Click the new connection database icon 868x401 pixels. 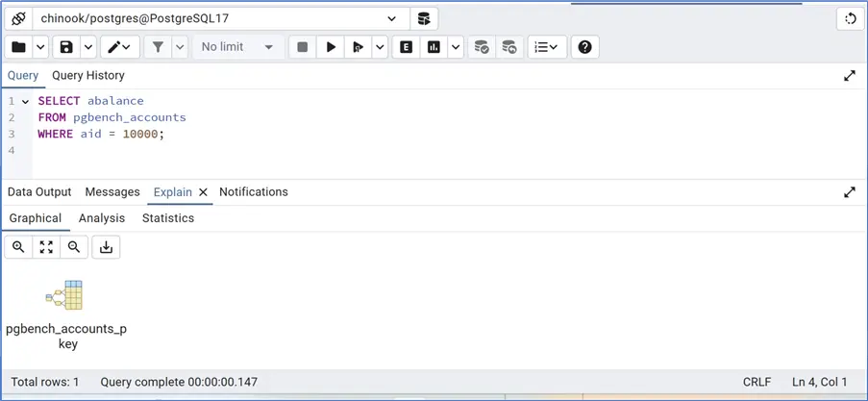(424, 19)
